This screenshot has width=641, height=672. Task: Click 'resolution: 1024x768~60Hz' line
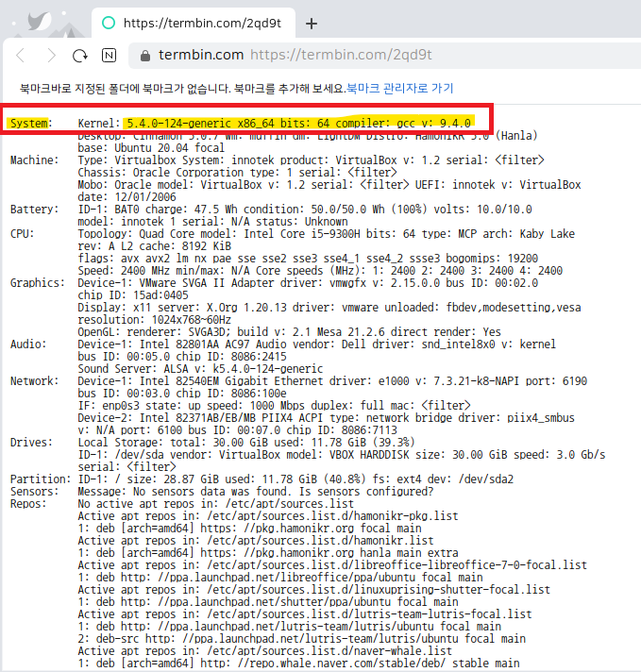155,320
